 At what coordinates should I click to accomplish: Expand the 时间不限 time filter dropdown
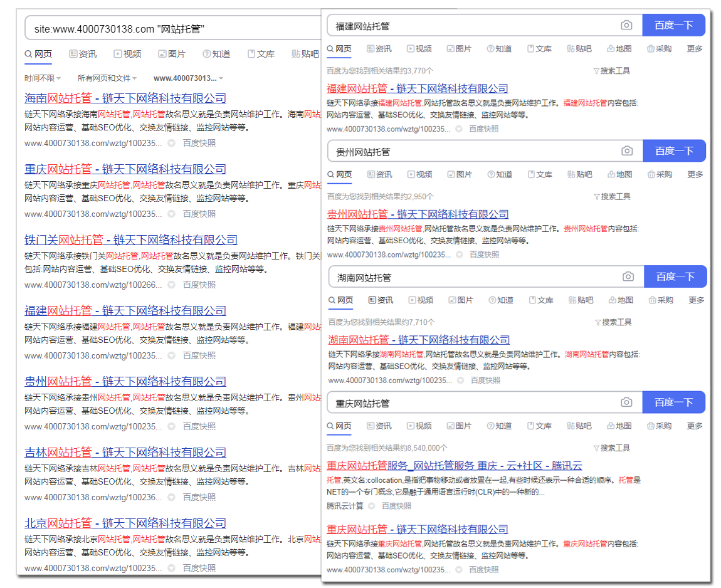pyautogui.click(x=43, y=78)
